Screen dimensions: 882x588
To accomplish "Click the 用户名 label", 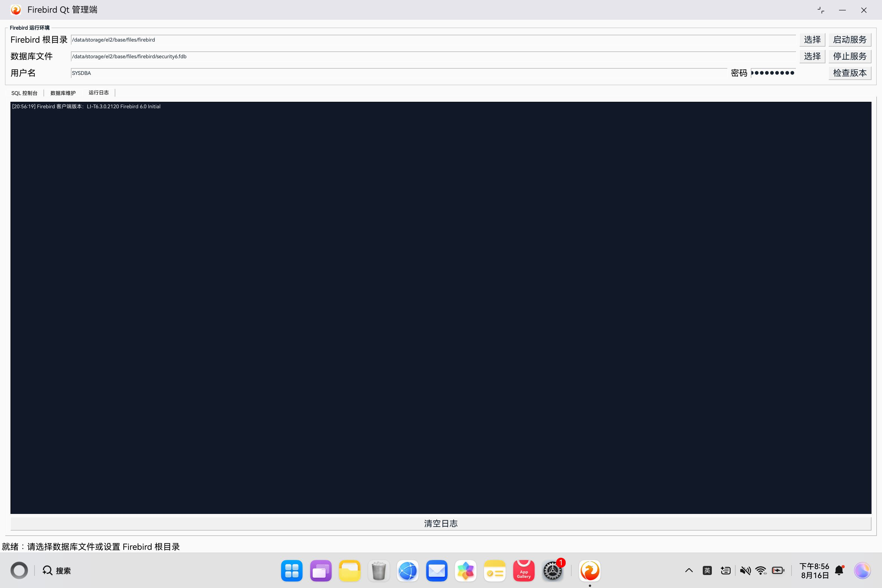I will (23, 73).
